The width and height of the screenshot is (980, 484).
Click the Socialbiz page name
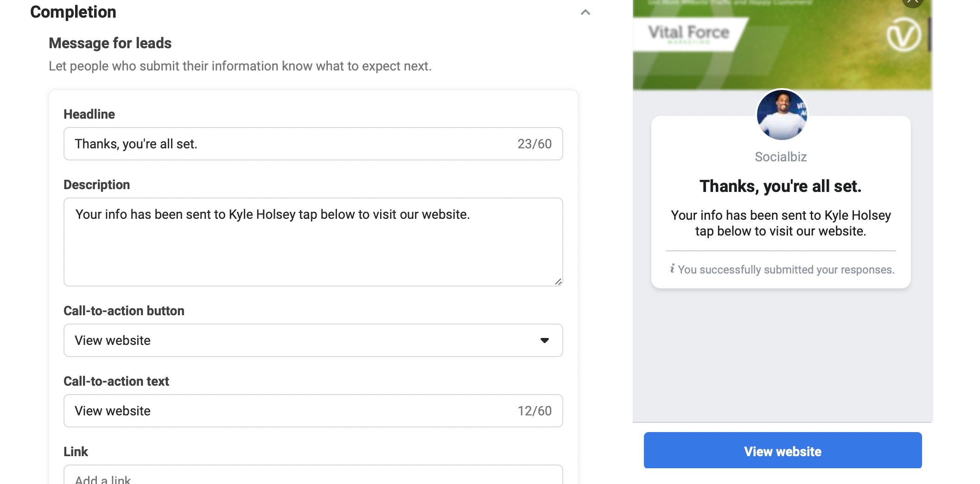click(x=781, y=157)
